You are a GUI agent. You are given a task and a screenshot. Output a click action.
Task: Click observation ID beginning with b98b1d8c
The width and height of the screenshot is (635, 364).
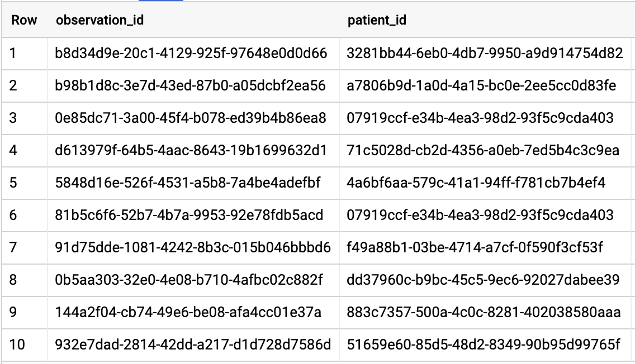[x=190, y=86]
